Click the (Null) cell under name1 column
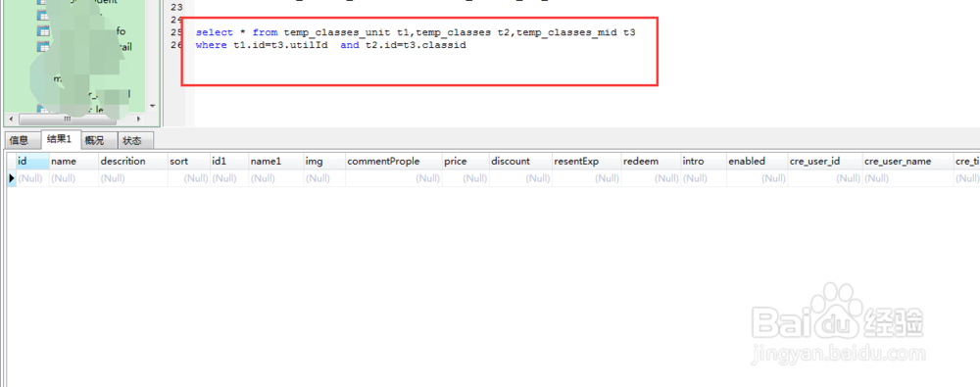Screen dimensions: 980x387 275,178
